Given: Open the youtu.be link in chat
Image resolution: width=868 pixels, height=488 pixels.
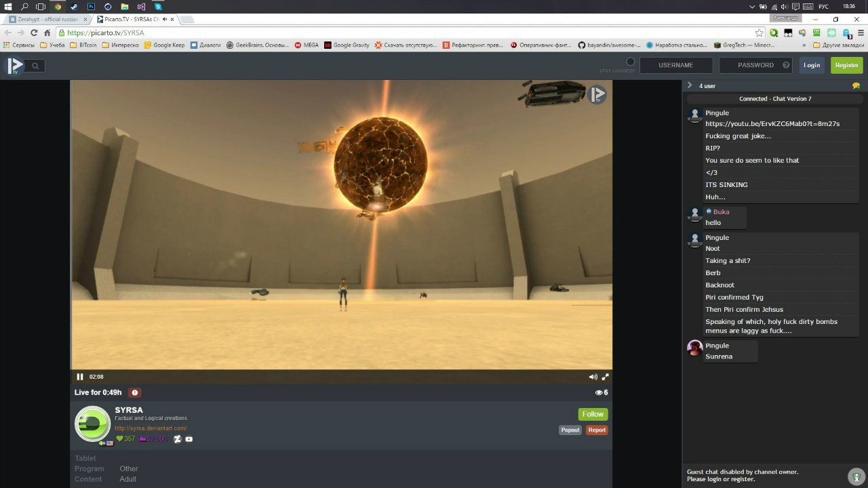Looking at the screenshot, I should click(772, 124).
